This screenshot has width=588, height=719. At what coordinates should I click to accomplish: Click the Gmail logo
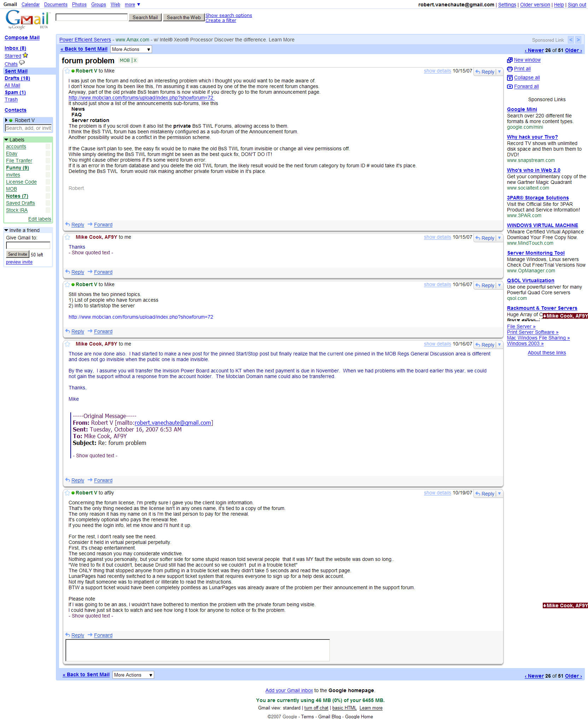[28, 19]
